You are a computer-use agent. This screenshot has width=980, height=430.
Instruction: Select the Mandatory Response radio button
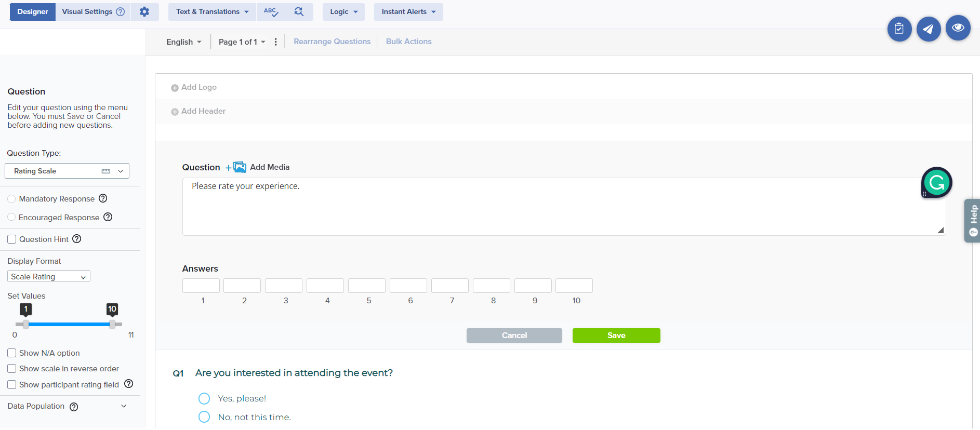coord(11,199)
